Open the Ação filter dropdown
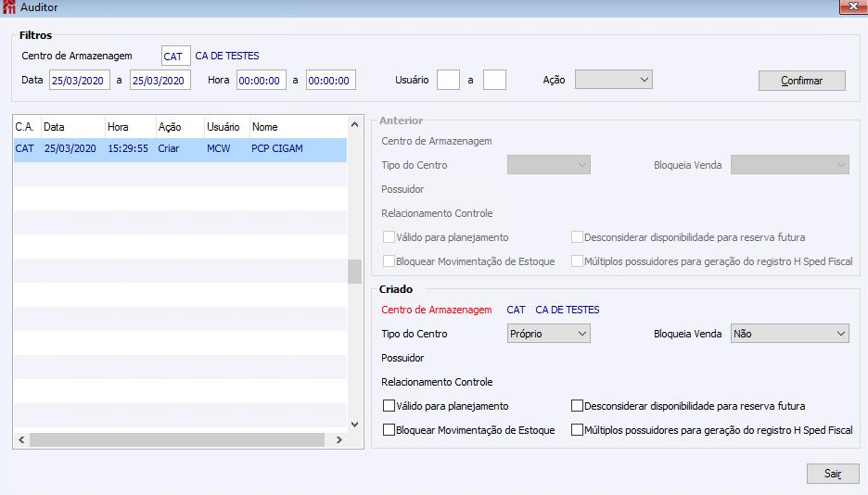 coord(613,80)
